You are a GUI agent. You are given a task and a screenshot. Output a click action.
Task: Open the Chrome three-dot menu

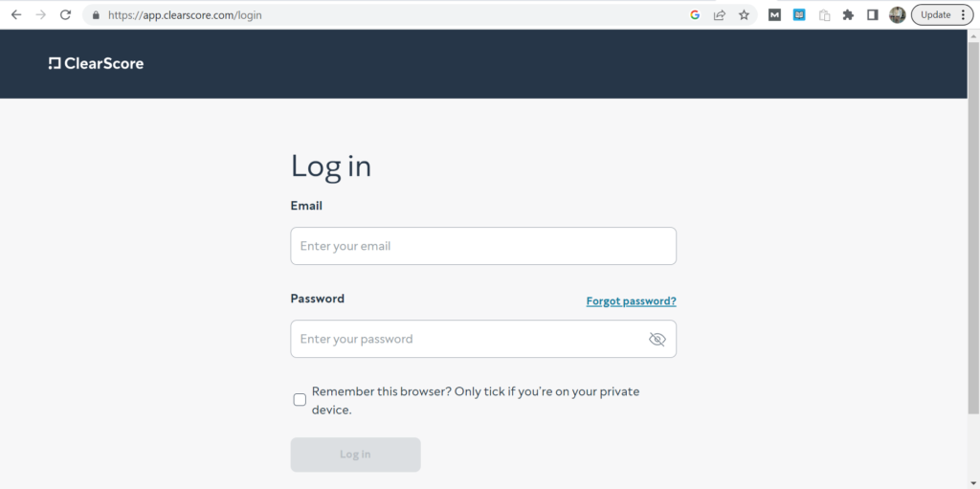point(963,15)
